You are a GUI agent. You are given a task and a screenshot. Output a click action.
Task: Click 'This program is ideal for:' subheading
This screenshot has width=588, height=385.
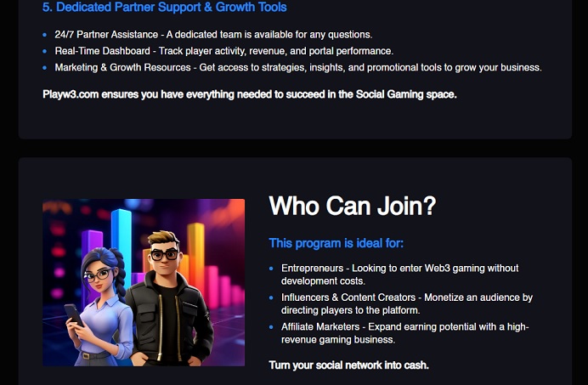[336, 243]
